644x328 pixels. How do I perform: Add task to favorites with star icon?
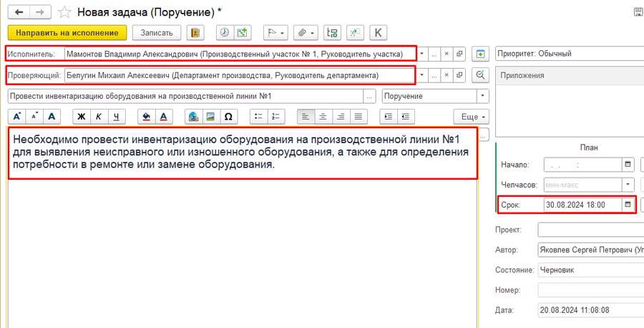[x=64, y=12]
